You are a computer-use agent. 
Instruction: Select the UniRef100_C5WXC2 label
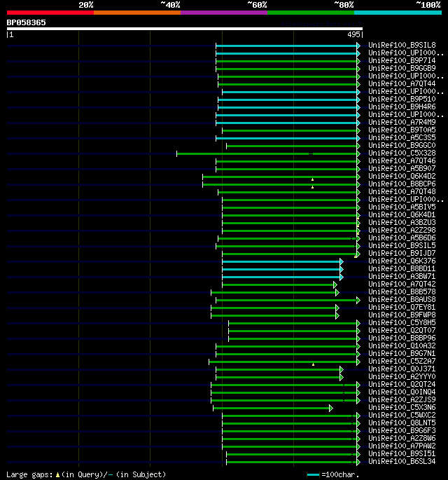coord(402,416)
